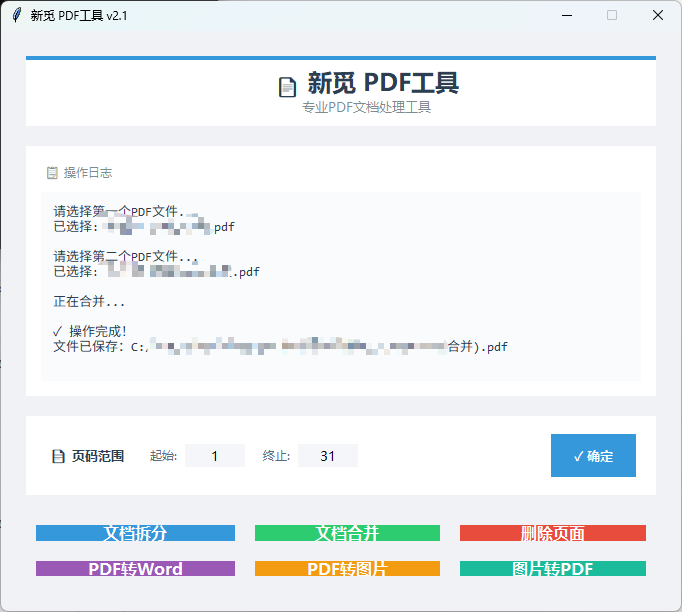Screen dimensions: 682x612
Task: Click the subtitle 专业PDF文档处理工具
Action: [x=367, y=107]
